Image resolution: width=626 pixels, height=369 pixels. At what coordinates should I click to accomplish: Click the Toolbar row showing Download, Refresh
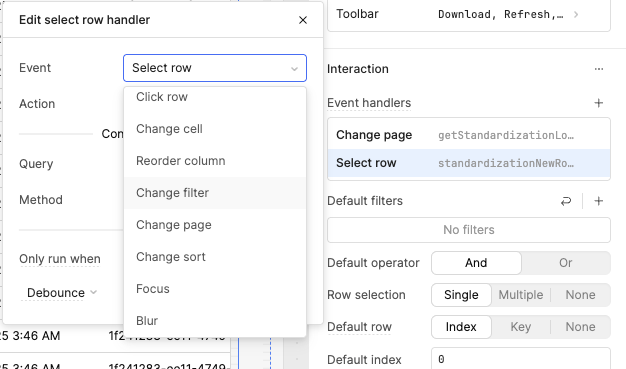(x=469, y=14)
